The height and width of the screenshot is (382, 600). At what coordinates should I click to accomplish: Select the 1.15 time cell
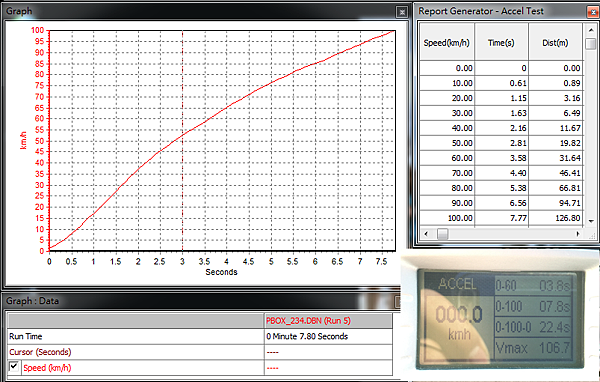(501, 98)
